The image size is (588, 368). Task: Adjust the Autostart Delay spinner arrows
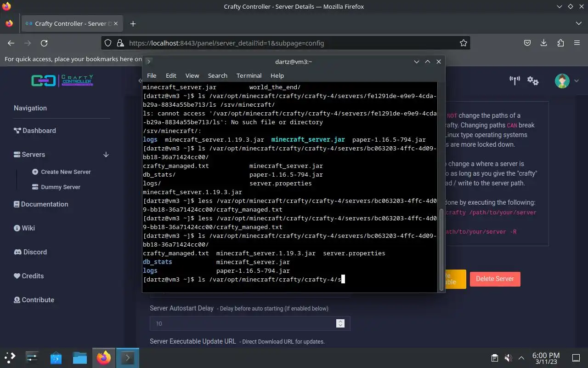[x=340, y=323]
